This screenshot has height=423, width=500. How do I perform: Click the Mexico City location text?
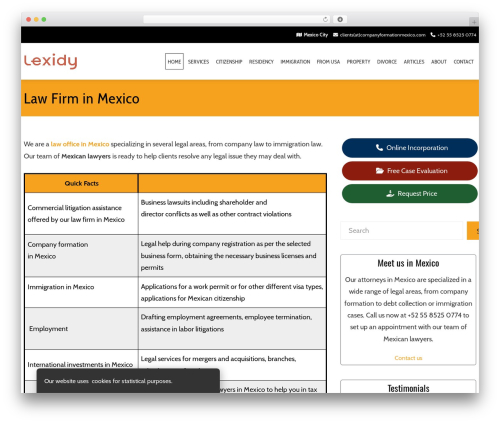tap(316, 35)
